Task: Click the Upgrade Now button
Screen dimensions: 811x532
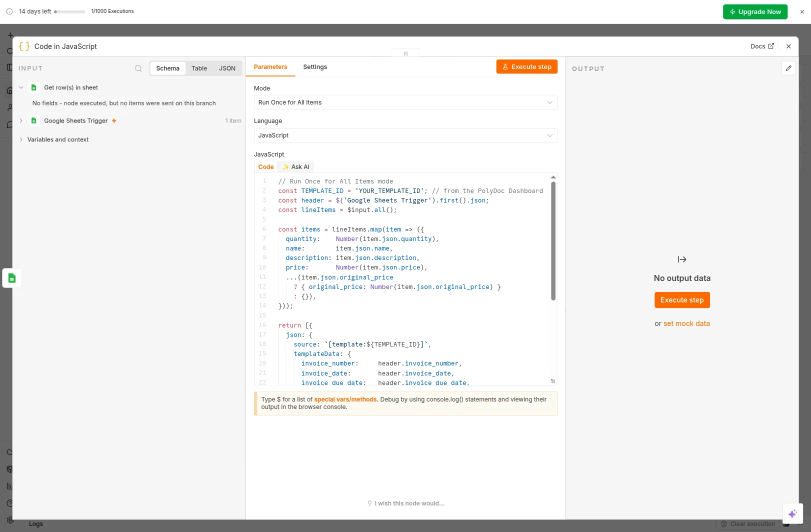Action: coord(755,11)
